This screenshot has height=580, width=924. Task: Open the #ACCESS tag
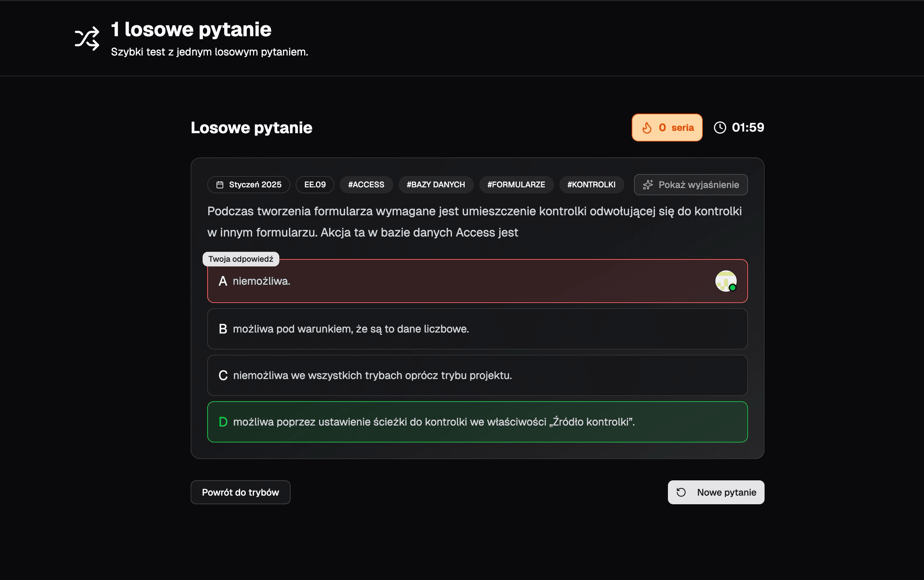point(366,185)
